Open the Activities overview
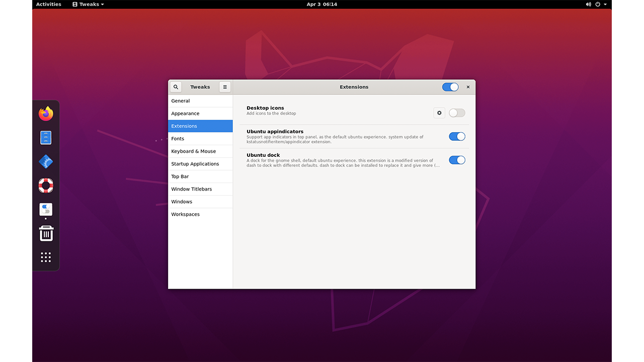Screen dimensions: 644x362 49,4
